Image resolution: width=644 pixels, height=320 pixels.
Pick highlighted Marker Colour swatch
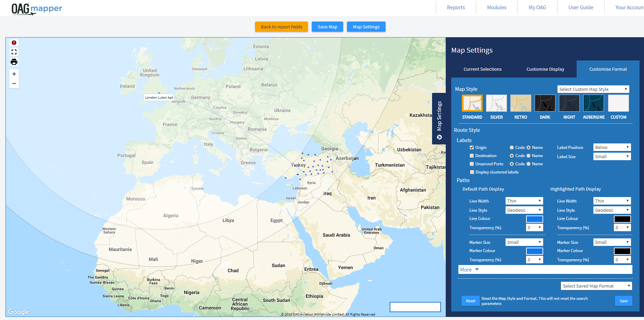622,251
